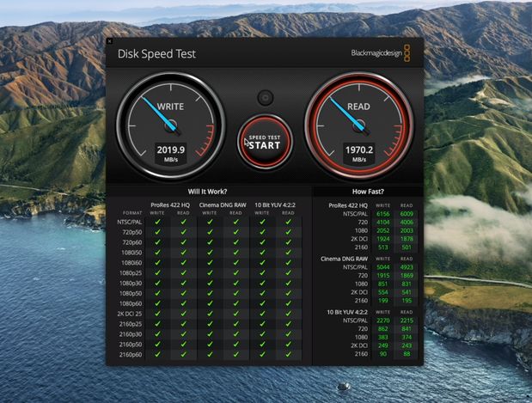The width and height of the screenshot is (532, 403).
Task: Click the How Fast ProRes 422 HQ heading
Action: 348,205
